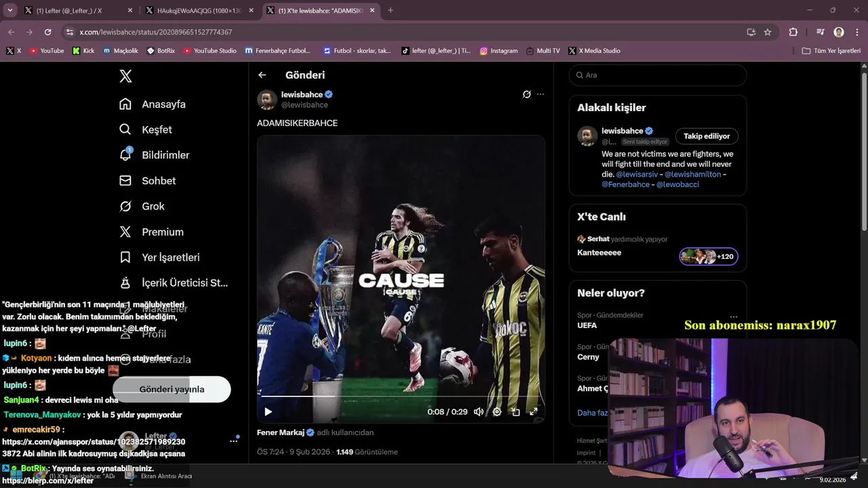The height and width of the screenshot is (488, 868).
Task: Open the Multi TV bookmark
Action: pyautogui.click(x=543, y=51)
